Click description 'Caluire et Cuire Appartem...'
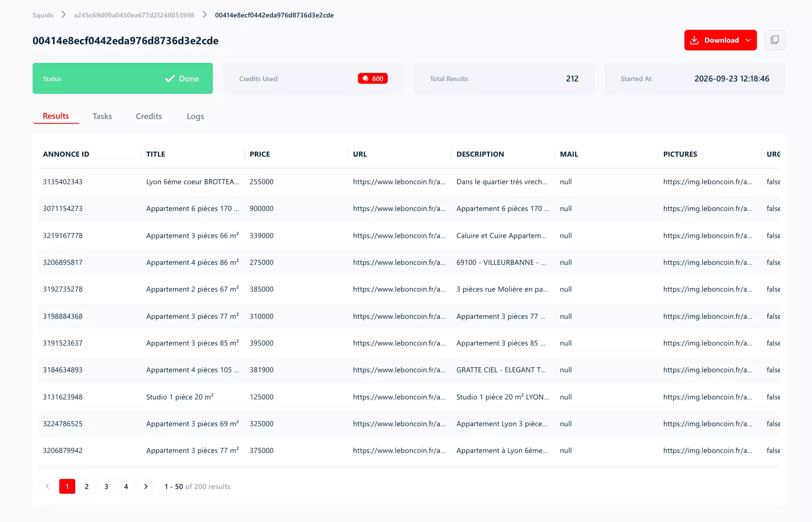This screenshot has height=522, width=812. pos(501,235)
